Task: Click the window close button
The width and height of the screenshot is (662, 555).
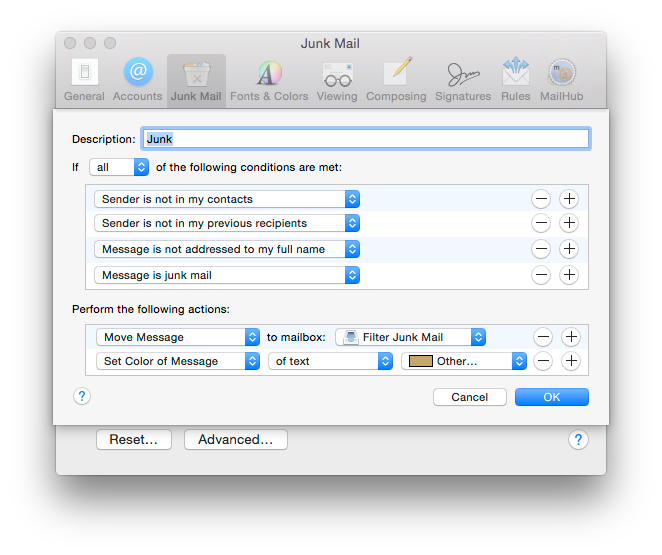Action: pyautogui.click(x=70, y=43)
